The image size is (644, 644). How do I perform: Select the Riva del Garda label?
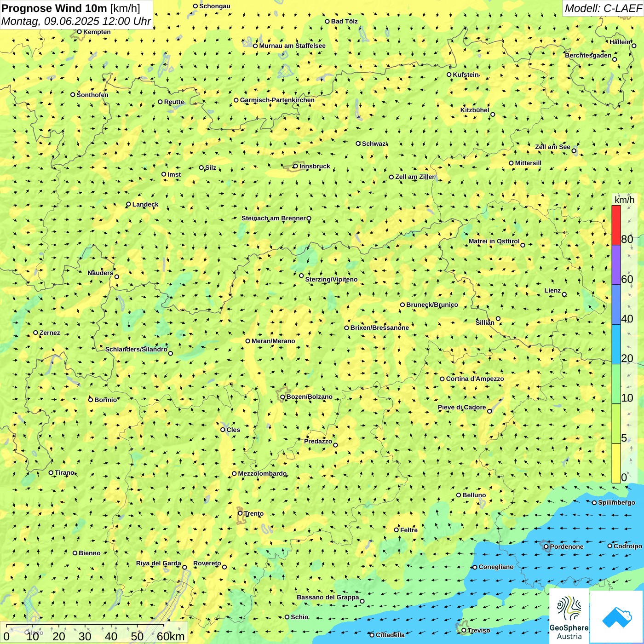point(158,563)
